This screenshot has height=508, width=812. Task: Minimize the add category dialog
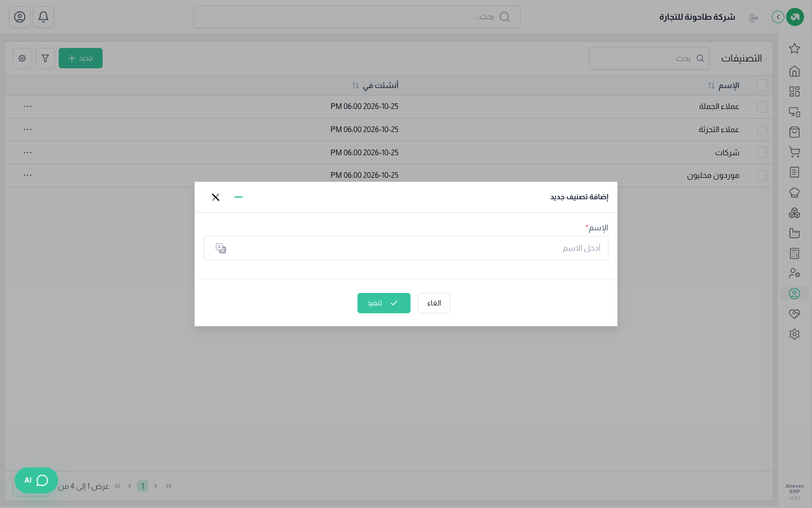pos(239,197)
